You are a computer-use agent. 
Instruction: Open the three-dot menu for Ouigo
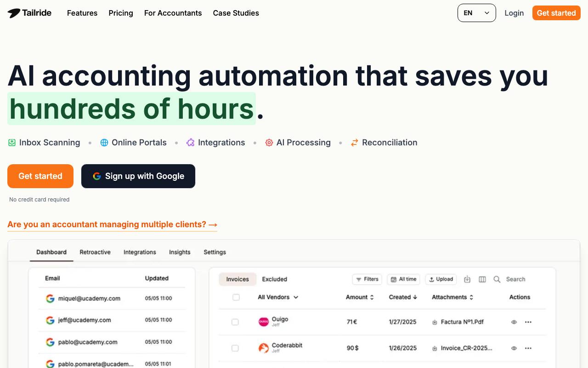(528, 322)
